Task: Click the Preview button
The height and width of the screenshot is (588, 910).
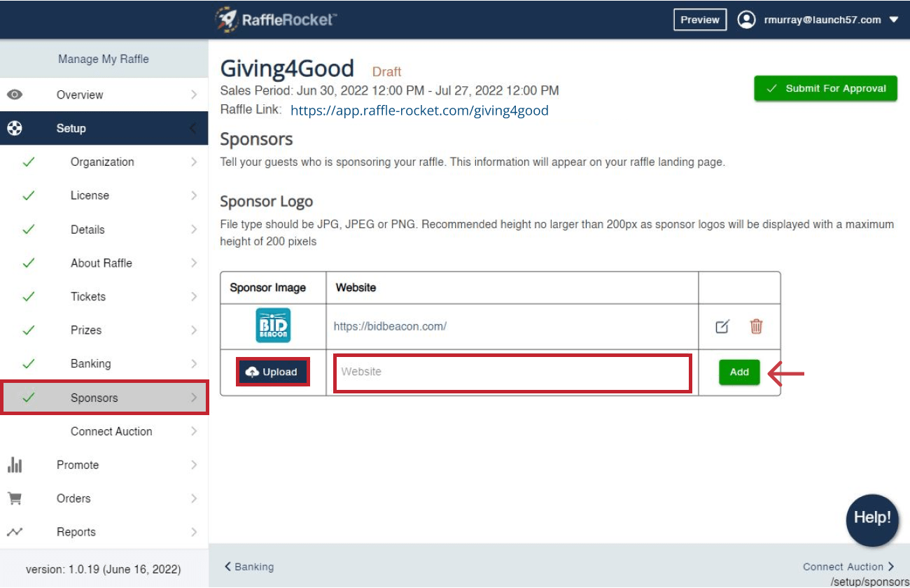Action: click(x=700, y=20)
